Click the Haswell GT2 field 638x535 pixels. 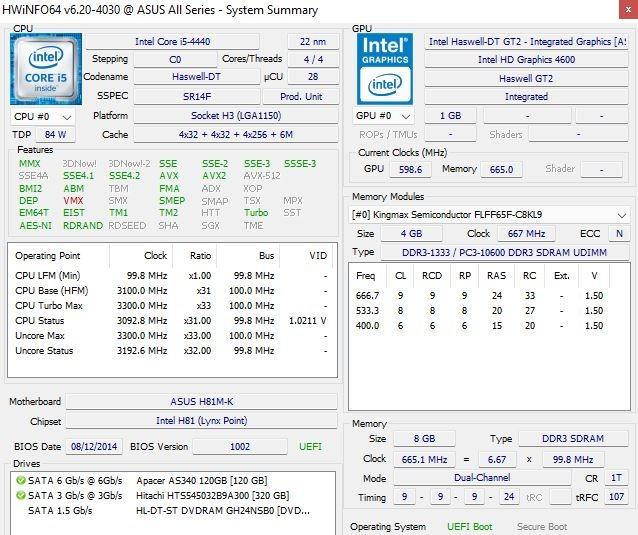[527, 79]
